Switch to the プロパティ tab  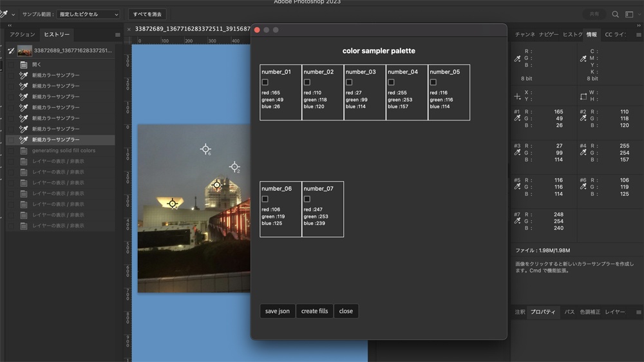pyautogui.click(x=543, y=312)
